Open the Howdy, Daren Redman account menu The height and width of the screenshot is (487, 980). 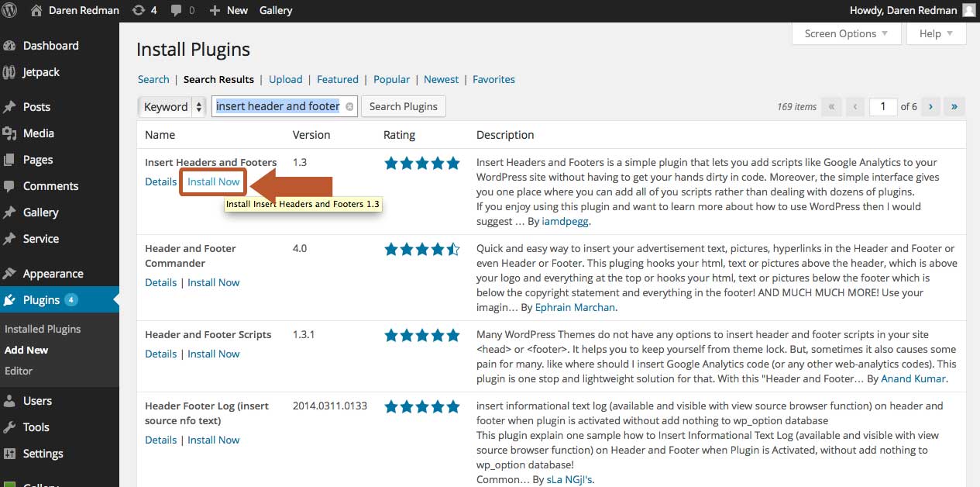913,10
